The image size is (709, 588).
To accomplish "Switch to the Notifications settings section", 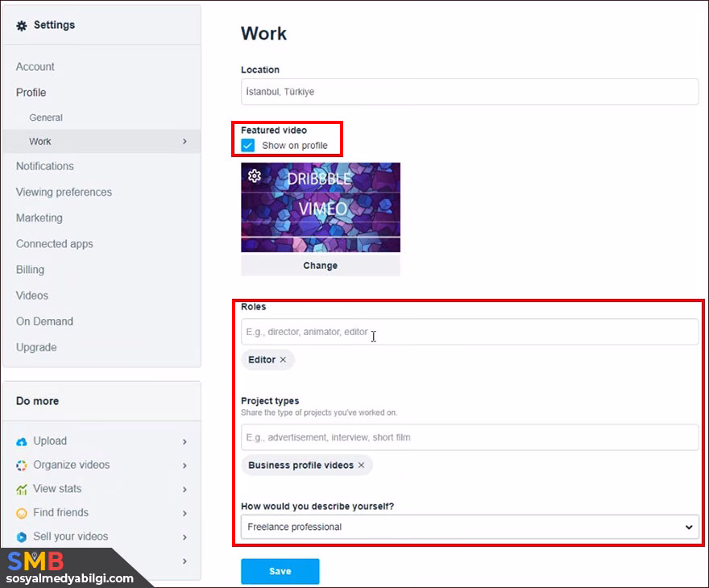I will coord(45,166).
